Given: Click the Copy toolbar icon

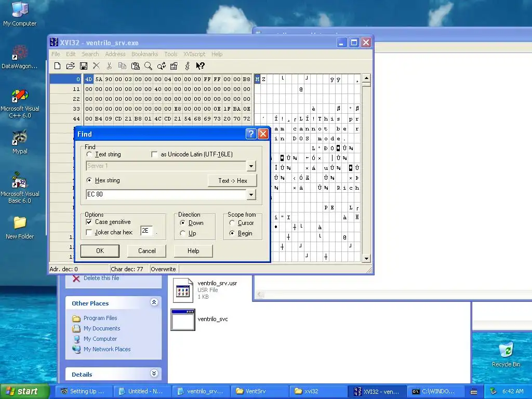Looking at the screenshot, I should pos(122,66).
